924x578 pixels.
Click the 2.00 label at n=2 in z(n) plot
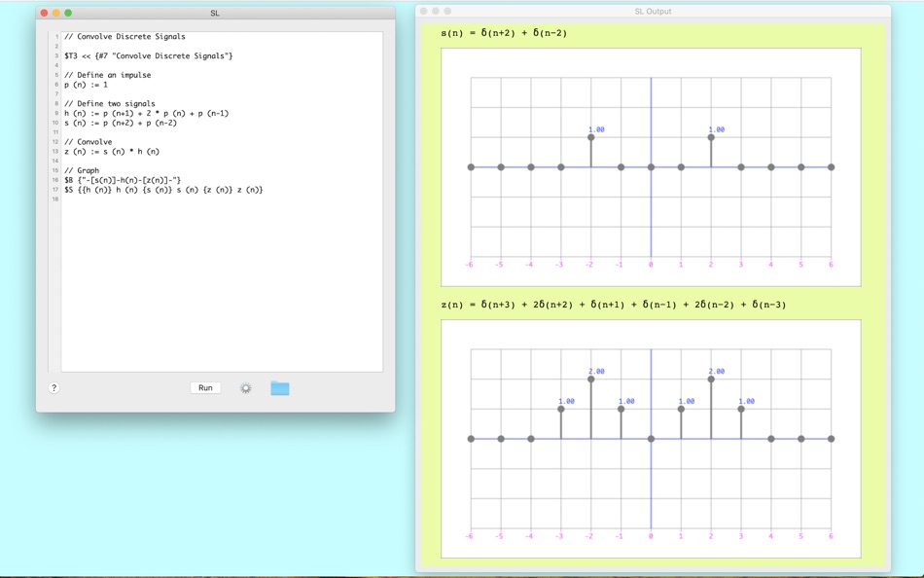pyautogui.click(x=717, y=371)
